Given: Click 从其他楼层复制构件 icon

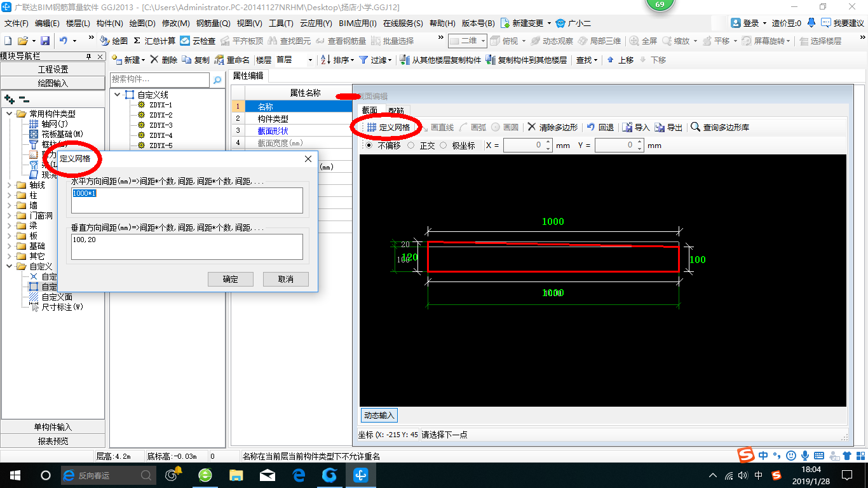Looking at the screenshot, I should [x=405, y=60].
